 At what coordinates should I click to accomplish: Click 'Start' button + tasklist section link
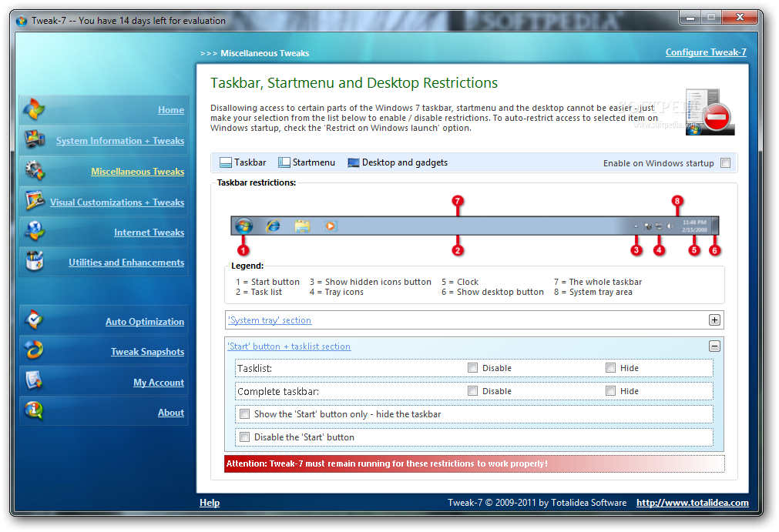coord(289,346)
